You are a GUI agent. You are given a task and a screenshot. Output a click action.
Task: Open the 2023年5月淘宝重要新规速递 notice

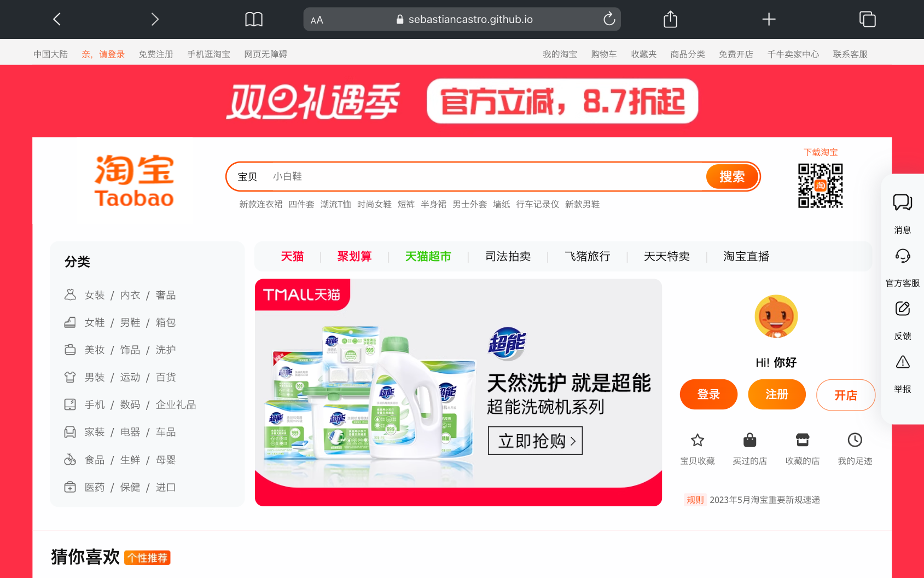point(765,500)
